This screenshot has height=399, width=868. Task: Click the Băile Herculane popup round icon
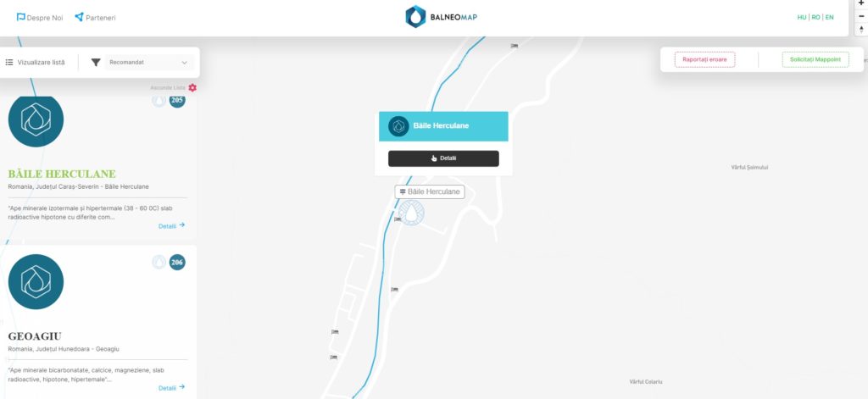(398, 126)
